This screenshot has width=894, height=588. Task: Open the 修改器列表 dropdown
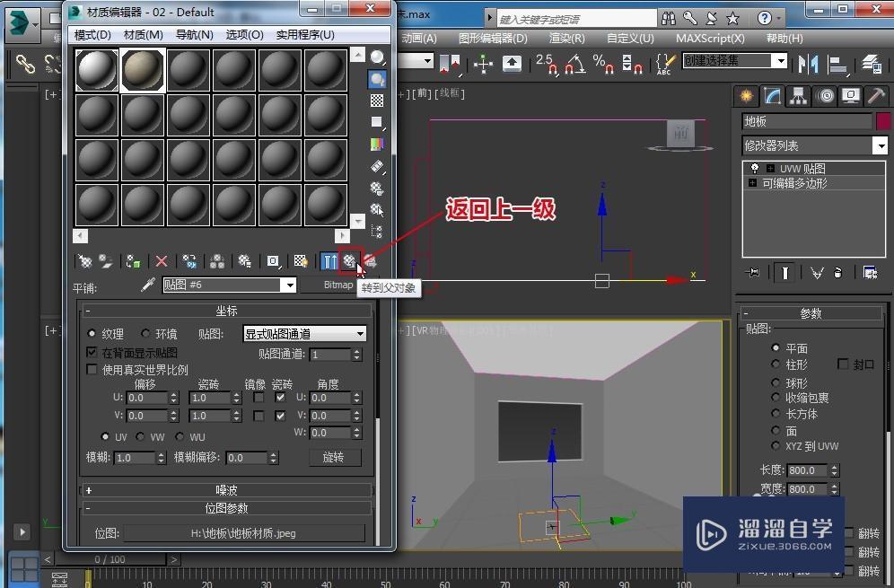(x=815, y=145)
